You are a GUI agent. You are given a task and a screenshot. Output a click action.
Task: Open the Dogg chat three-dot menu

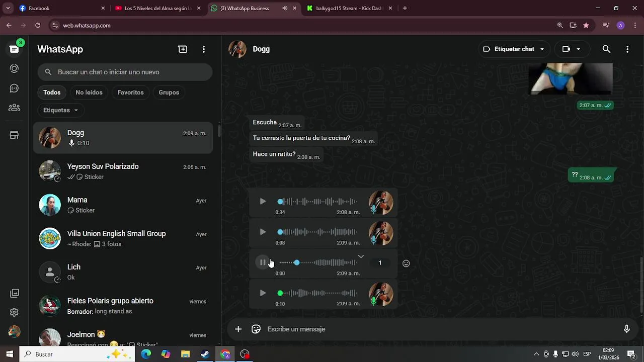[627, 49]
